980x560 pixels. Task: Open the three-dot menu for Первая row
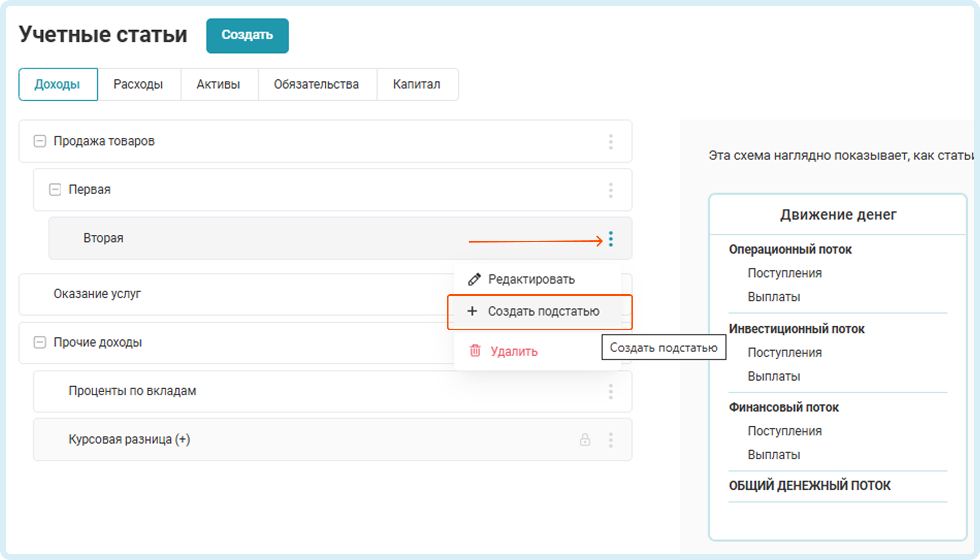pos(611,190)
